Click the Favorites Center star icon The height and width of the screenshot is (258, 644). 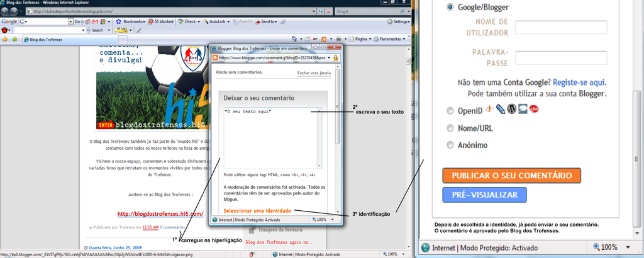pos(5,39)
